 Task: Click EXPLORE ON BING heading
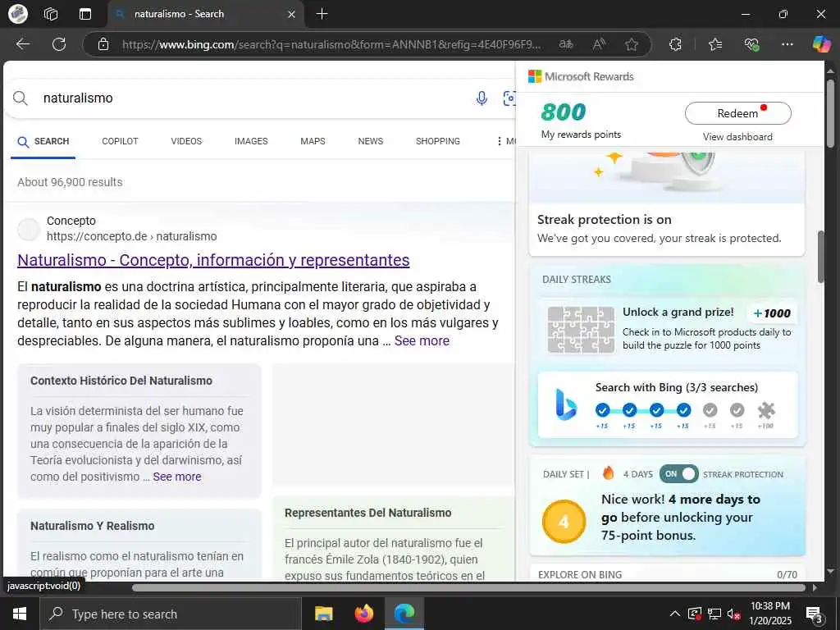580,575
